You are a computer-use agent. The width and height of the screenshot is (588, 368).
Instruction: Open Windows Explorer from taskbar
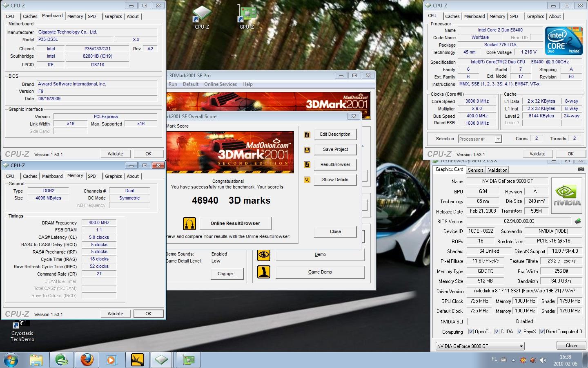pyautogui.click(x=36, y=360)
